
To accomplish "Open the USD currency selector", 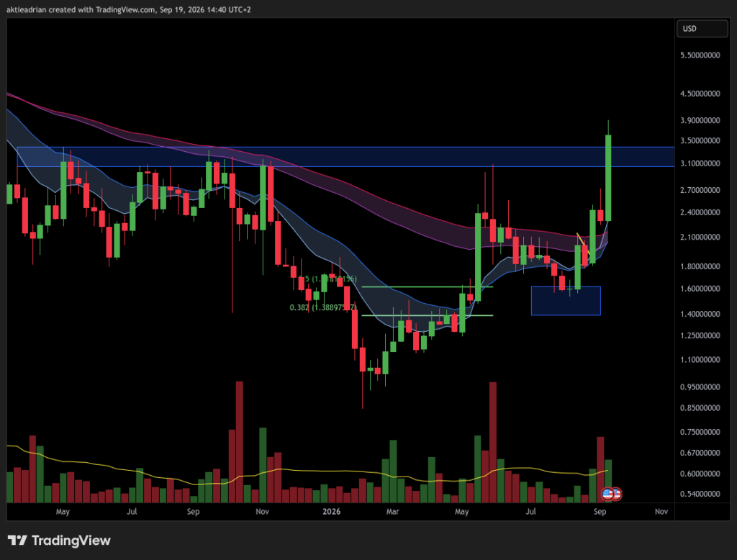I will [x=702, y=29].
